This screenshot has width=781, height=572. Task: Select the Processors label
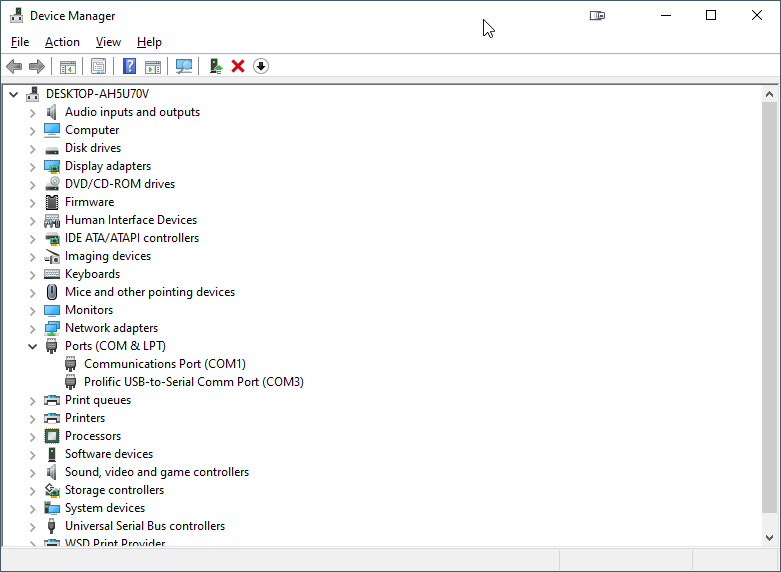tap(93, 436)
